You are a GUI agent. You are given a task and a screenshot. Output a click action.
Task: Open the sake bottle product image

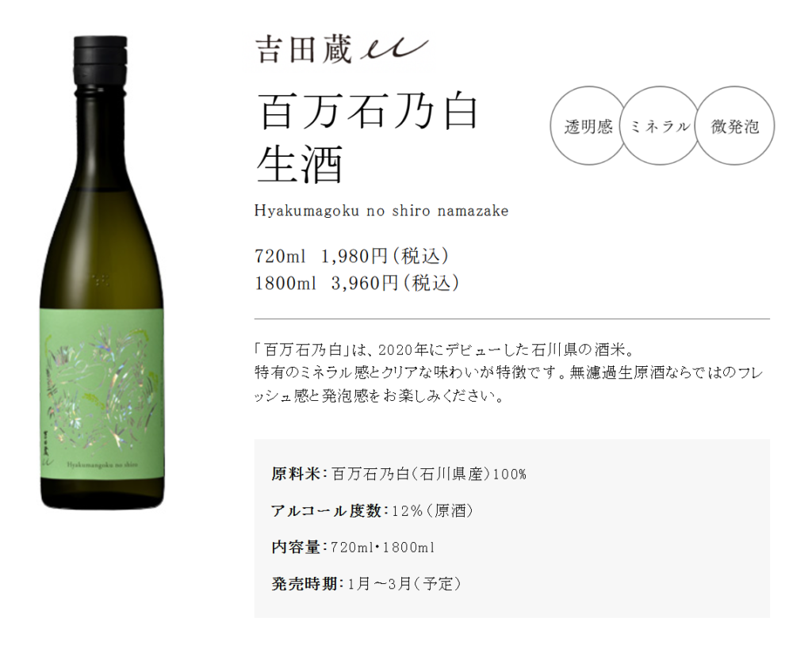point(101,273)
